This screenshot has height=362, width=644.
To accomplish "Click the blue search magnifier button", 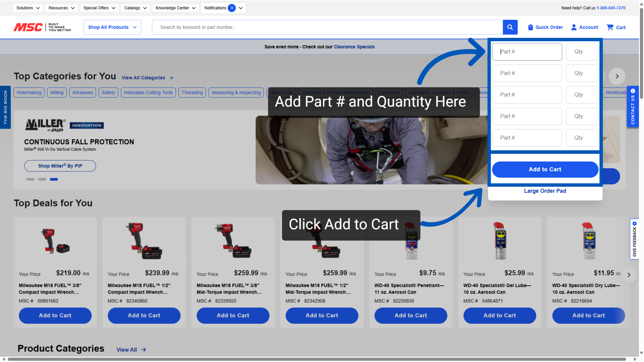I will [510, 27].
